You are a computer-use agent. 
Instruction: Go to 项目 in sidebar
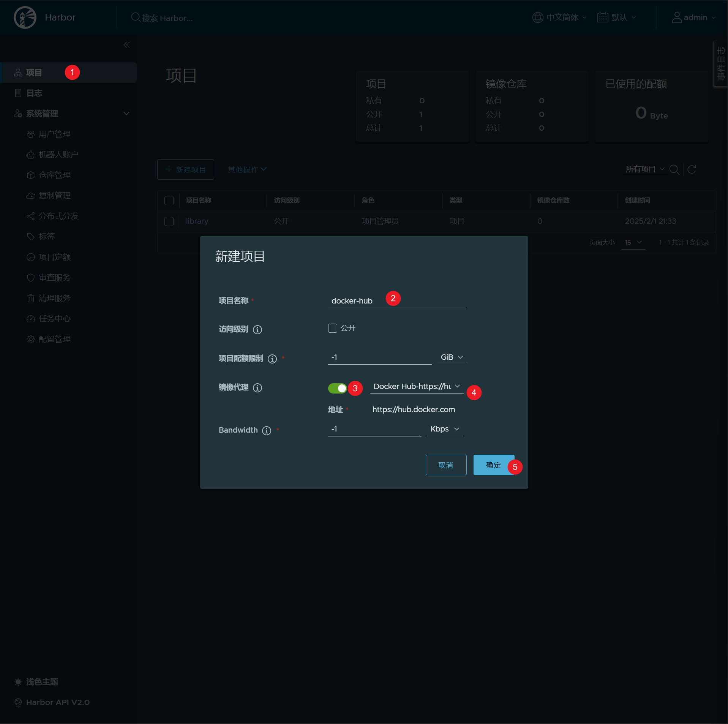pyautogui.click(x=69, y=73)
